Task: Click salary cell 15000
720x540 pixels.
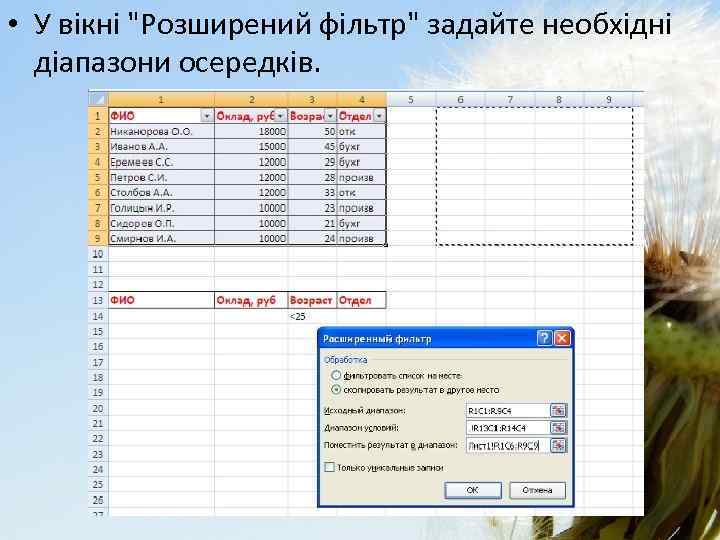Action: pos(251,146)
